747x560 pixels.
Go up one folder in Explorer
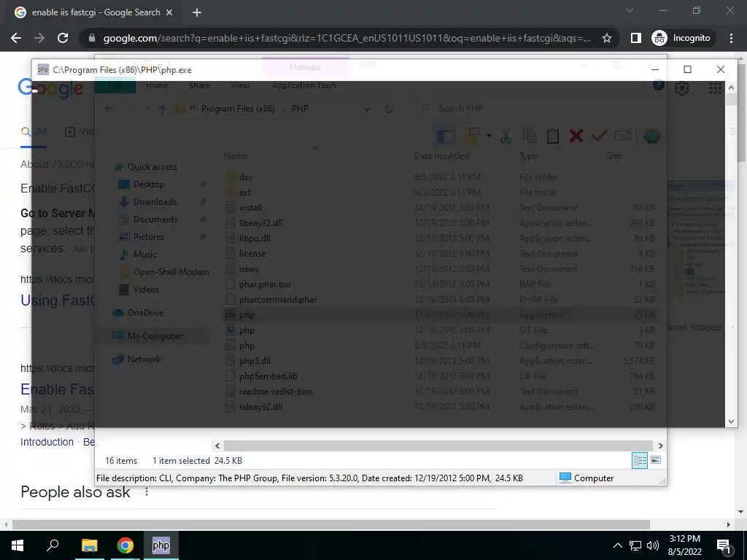click(163, 109)
